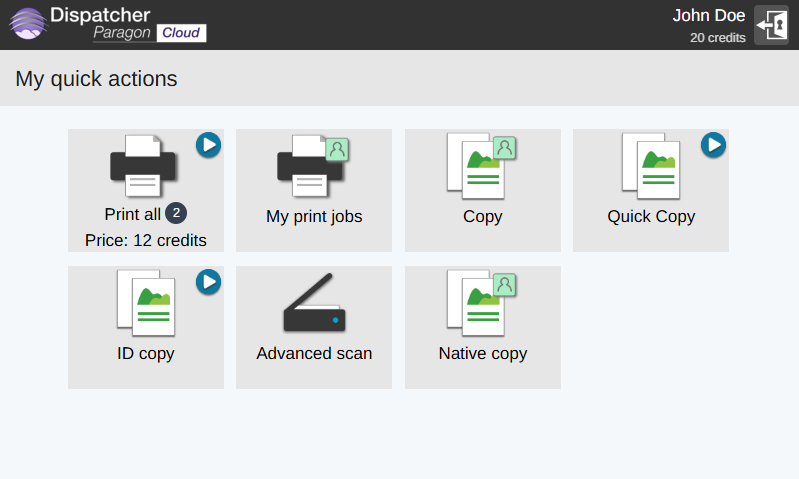This screenshot has height=479, width=799.
Task: Select the Advanced scan label
Action: click(314, 353)
